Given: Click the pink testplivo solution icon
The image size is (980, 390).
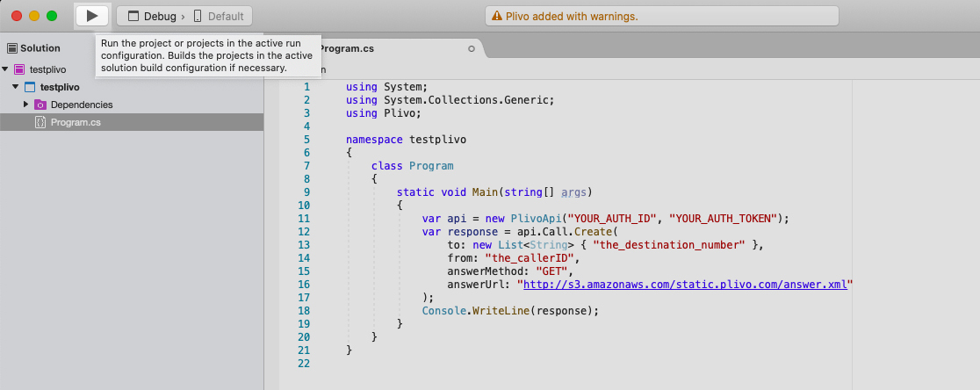Looking at the screenshot, I should (19, 69).
